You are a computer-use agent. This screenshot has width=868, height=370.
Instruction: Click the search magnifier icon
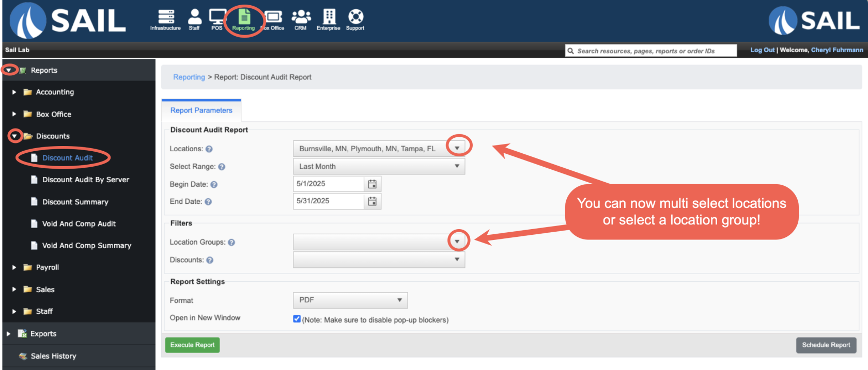571,51
